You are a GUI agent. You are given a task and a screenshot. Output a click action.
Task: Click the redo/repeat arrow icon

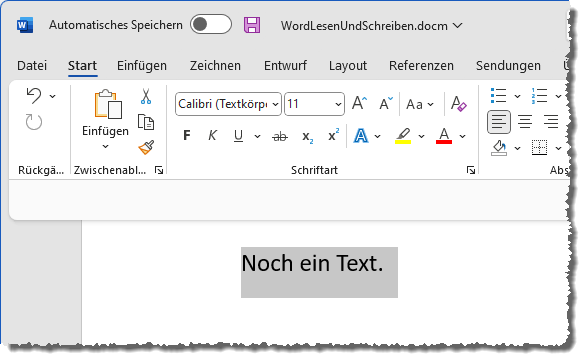pyautogui.click(x=34, y=122)
